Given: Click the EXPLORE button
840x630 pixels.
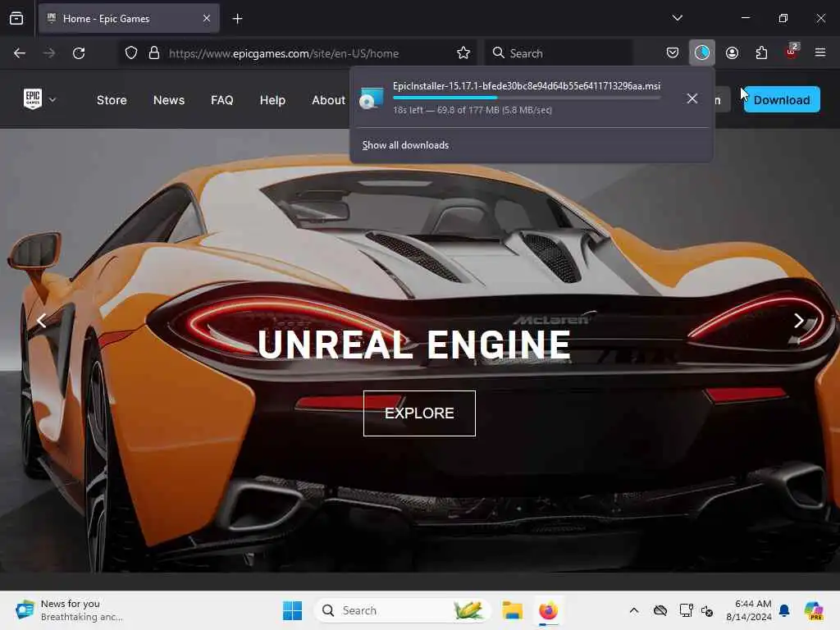Looking at the screenshot, I should tap(419, 413).
